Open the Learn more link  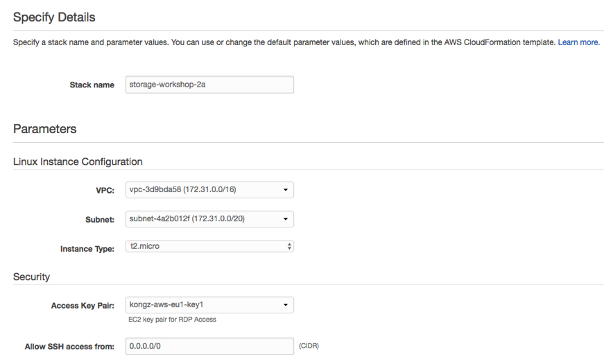tap(578, 42)
